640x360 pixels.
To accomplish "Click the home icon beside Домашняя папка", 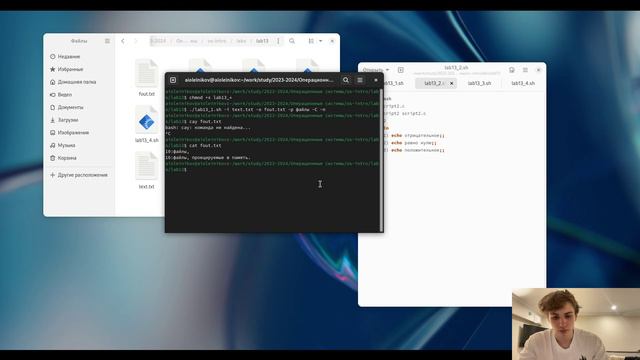I will (x=53, y=82).
